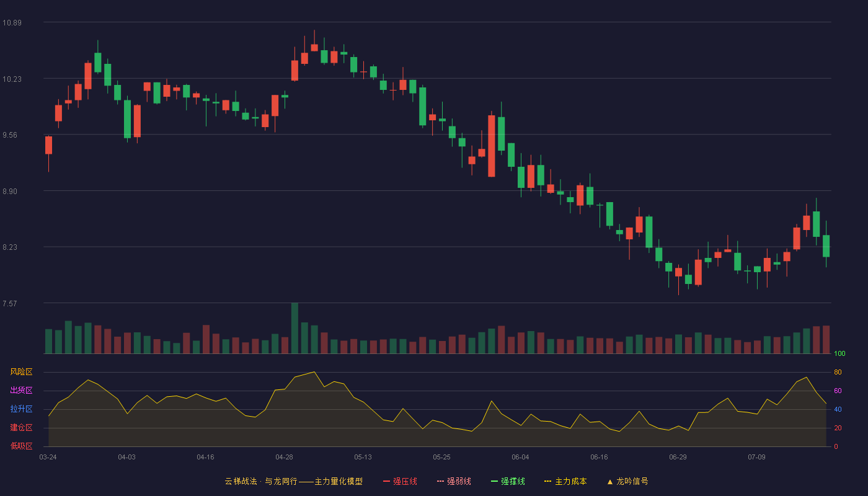868x496 pixels.
Task: Select the 低吸区 zone label
Action: (x=21, y=446)
